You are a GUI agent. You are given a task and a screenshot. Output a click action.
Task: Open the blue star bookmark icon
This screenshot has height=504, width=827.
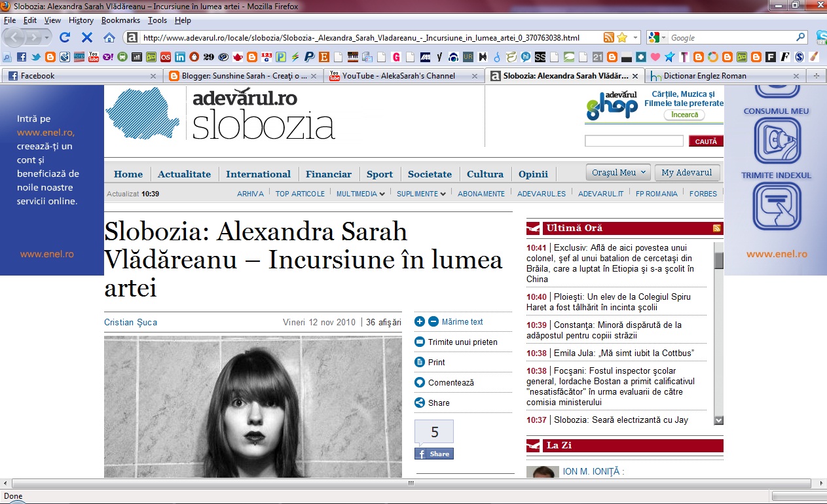pyautogui.click(x=670, y=57)
